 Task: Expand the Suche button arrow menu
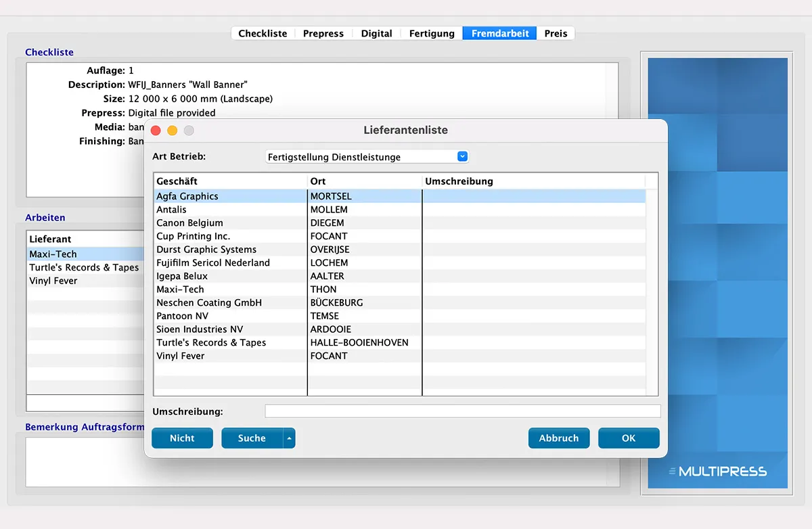point(289,438)
